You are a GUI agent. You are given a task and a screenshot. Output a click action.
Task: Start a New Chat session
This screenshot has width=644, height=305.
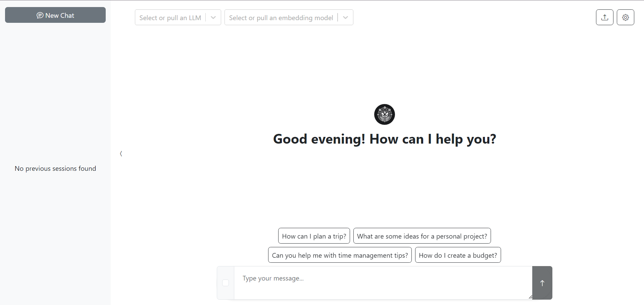(x=55, y=15)
